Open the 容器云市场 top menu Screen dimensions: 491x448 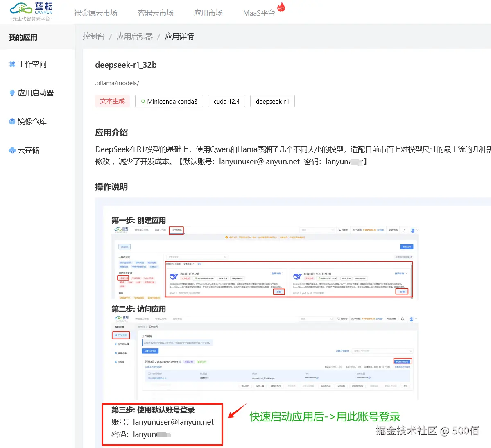click(x=155, y=13)
